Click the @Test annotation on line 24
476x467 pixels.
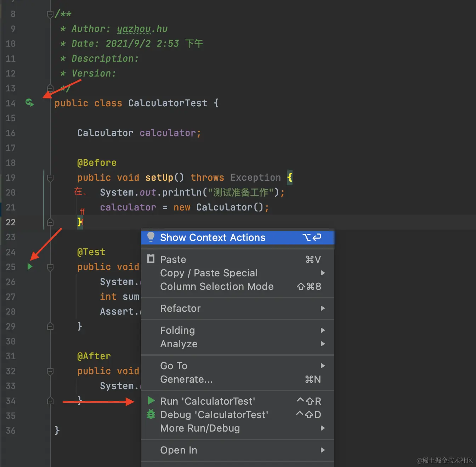tap(91, 252)
